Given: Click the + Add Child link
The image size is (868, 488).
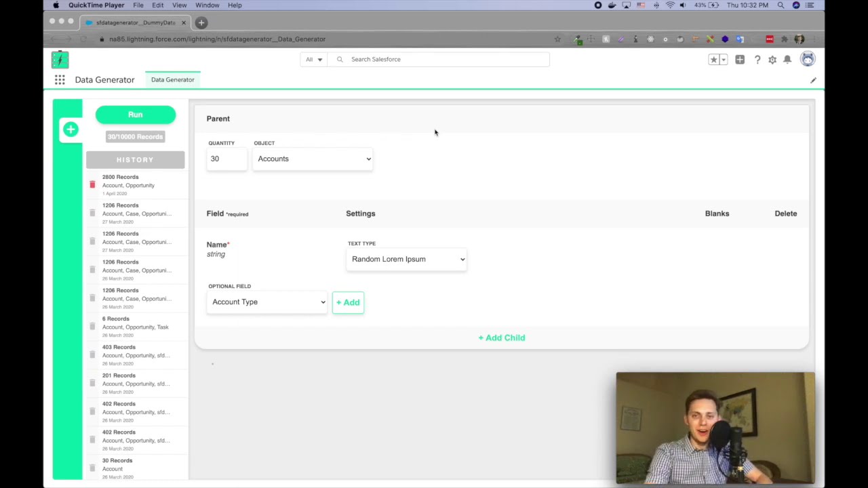Looking at the screenshot, I should click(x=502, y=338).
